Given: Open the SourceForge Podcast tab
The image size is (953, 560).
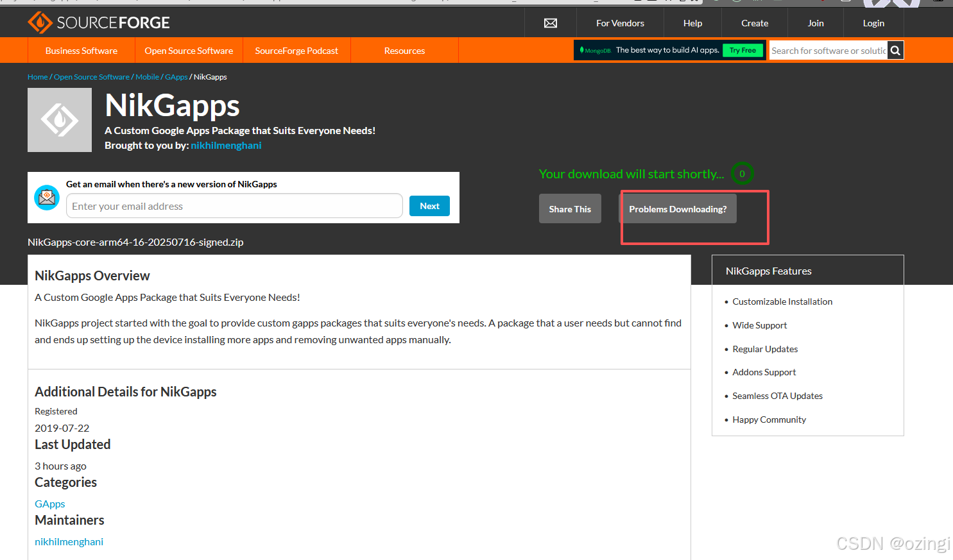Looking at the screenshot, I should (x=296, y=51).
